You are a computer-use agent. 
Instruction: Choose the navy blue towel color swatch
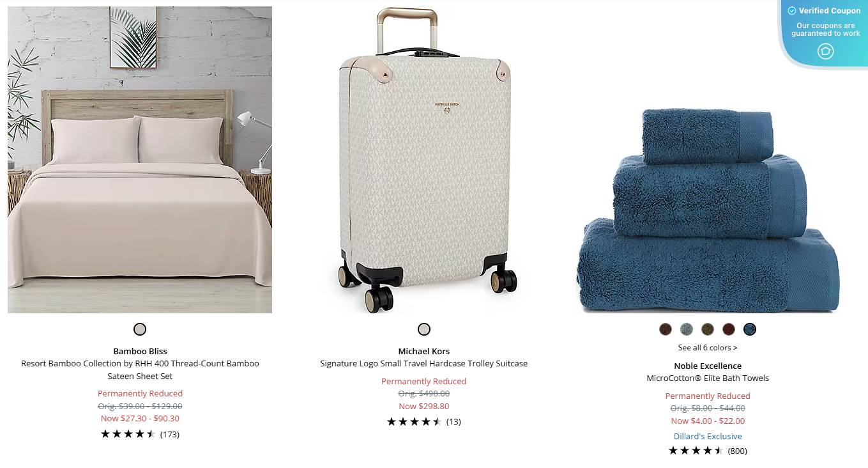(750, 329)
